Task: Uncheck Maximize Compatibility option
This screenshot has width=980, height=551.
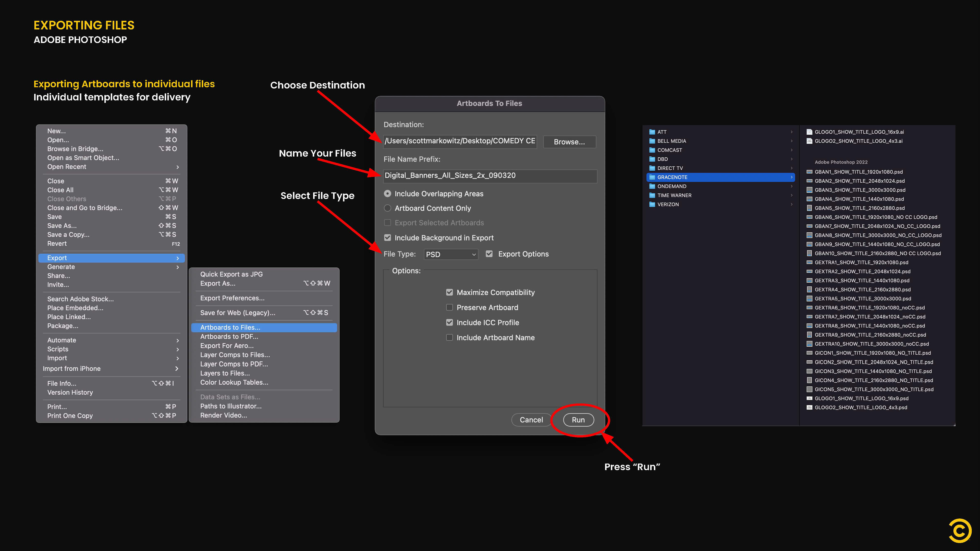Action: (x=449, y=292)
